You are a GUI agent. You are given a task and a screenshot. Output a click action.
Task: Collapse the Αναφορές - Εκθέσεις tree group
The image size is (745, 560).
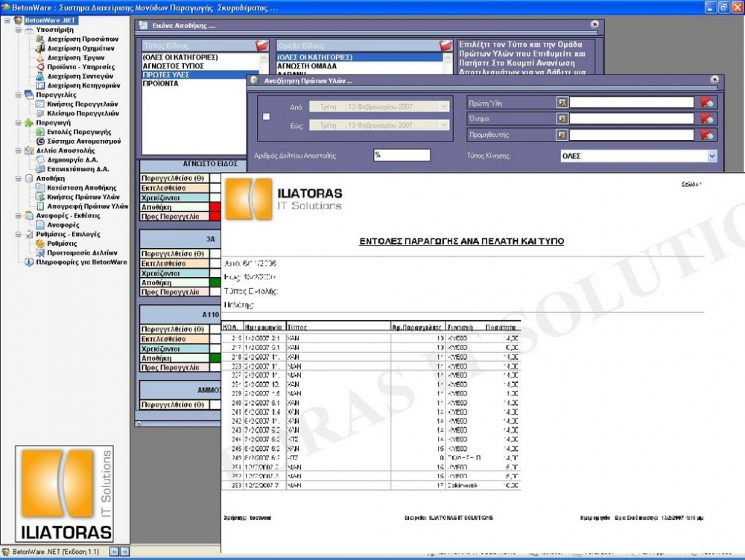(x=18, y=216)
